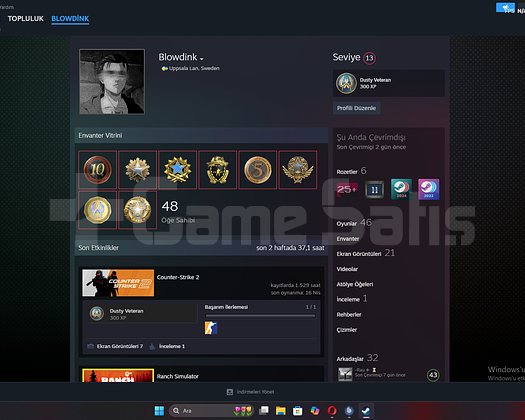Click the Dusty Veteran badge icon near level
Screen dimensions: 525x420
point(346,83)
